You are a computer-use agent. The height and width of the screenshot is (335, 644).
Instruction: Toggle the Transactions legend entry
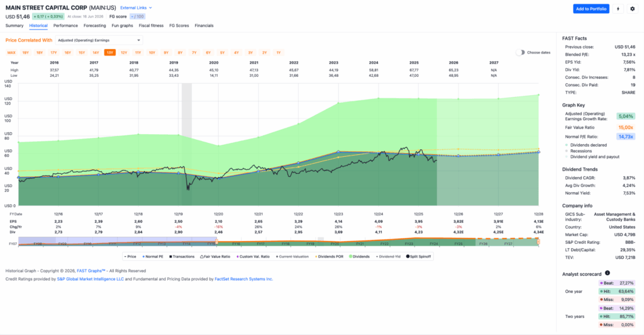tap(182, 256)
